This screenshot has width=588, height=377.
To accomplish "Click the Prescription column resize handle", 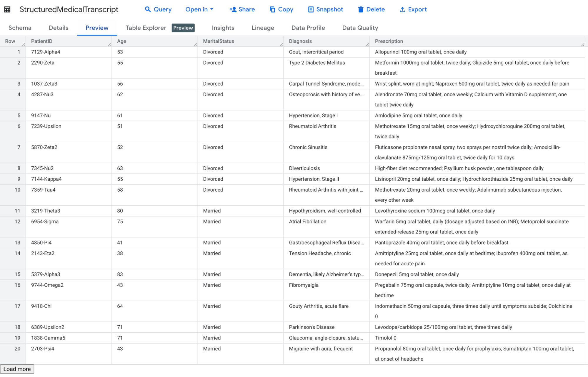I will 582,44.
